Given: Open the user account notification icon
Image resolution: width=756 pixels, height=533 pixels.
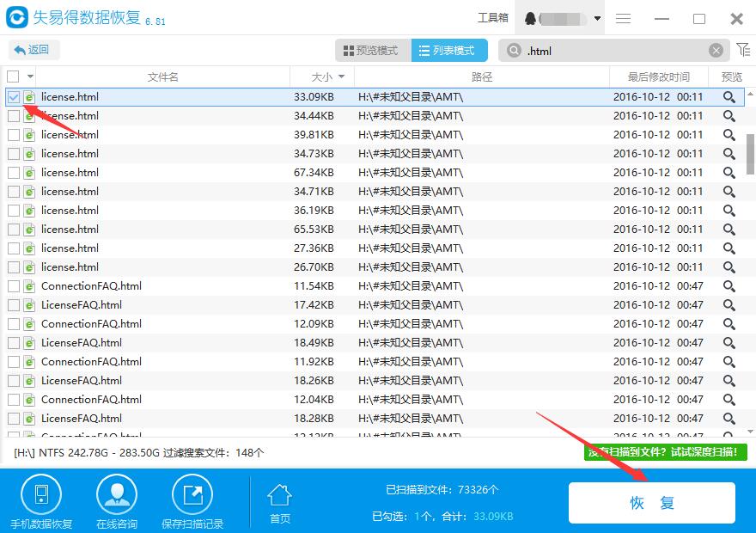Looking at the screenshot, I should (530, 18).
